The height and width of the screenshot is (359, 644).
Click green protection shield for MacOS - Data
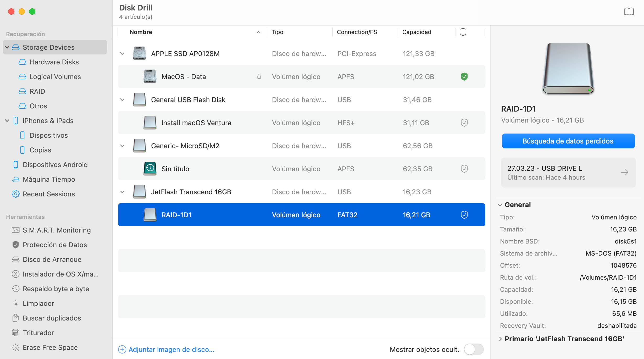(x=464, y=77)
